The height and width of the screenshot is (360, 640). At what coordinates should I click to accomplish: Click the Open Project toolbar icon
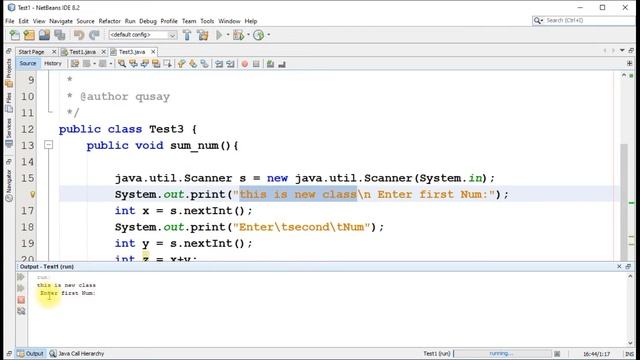click(44, 35)
